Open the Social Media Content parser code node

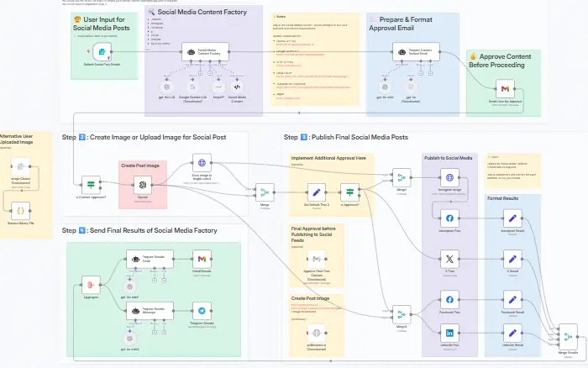click(x=237, y=87)
